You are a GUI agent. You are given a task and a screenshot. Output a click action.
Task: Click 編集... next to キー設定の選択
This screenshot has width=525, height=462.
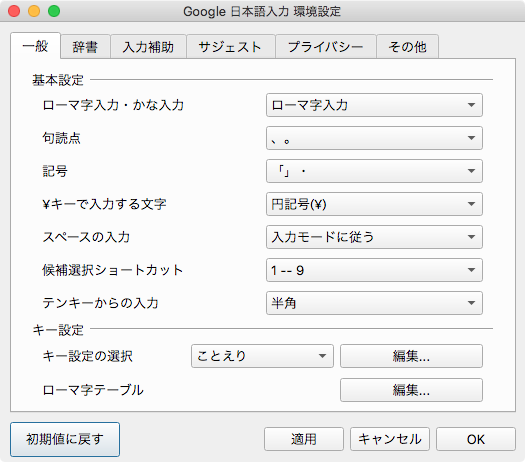pos(411,356)
